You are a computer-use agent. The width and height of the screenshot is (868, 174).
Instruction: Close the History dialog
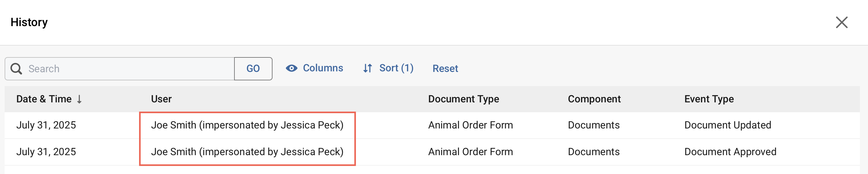[x=841, y=23]
